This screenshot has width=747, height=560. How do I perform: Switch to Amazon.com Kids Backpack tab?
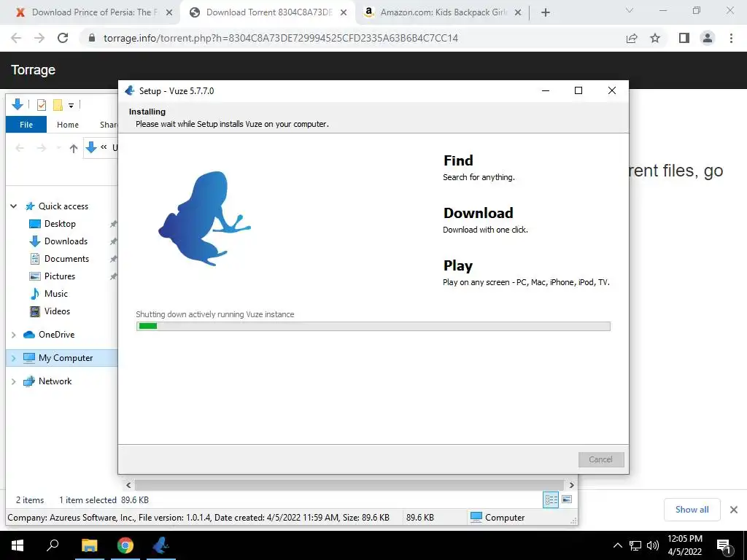click(444, 12)
